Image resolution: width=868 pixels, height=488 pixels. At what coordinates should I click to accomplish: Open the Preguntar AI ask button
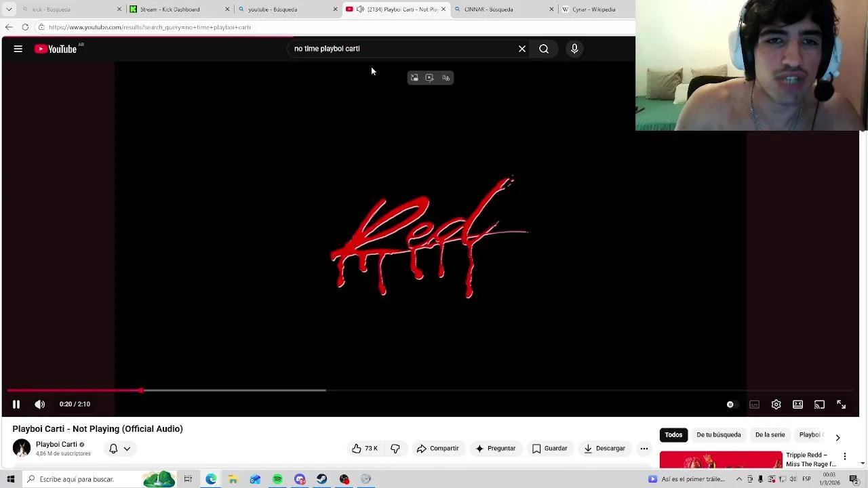tap(495, 449)
